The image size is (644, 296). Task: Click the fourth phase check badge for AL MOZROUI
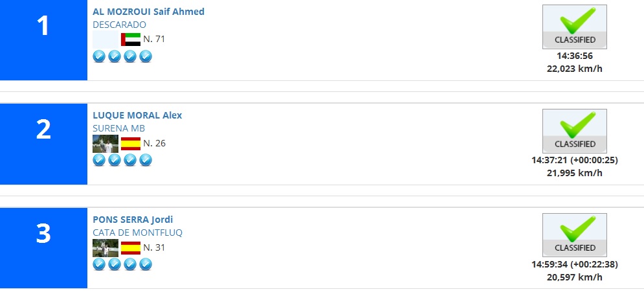click(x=146, y=56)
